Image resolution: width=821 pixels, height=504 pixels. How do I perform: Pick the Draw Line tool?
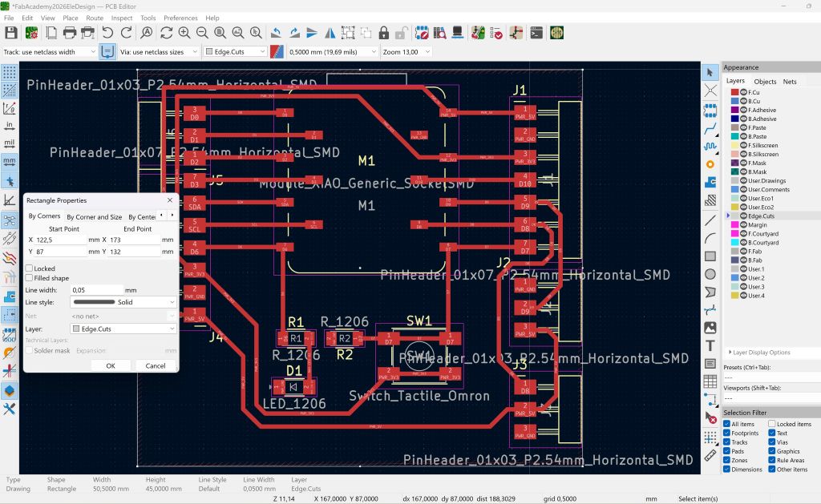710,220
